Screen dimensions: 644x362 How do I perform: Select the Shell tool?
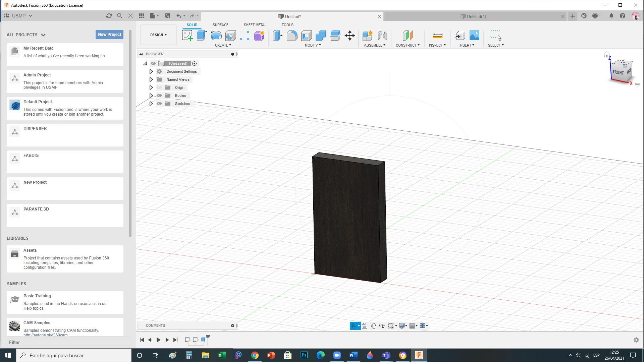click(x=307, y=36)
